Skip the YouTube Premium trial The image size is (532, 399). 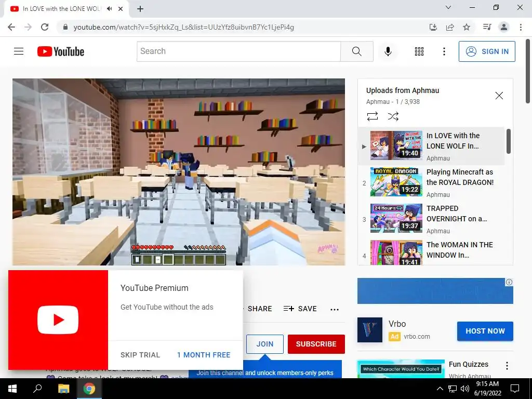(140, 355)
